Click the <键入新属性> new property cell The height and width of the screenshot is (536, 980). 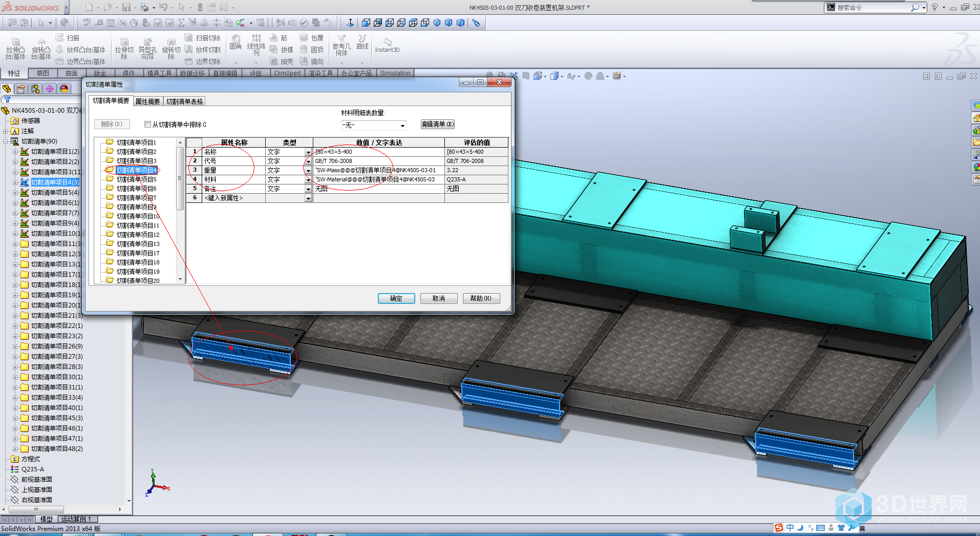234,198
